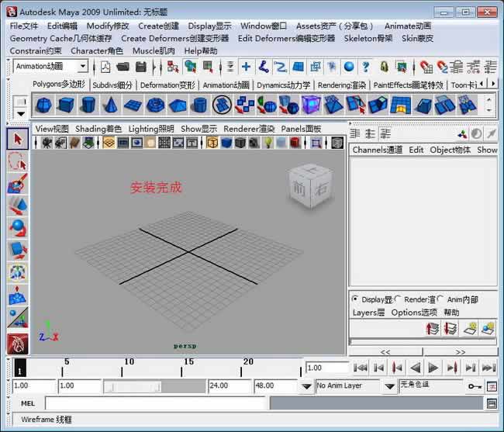The image size is (504, 432).
Task: Switch to the Dynamics shelf tab
Action: (283, 85)
